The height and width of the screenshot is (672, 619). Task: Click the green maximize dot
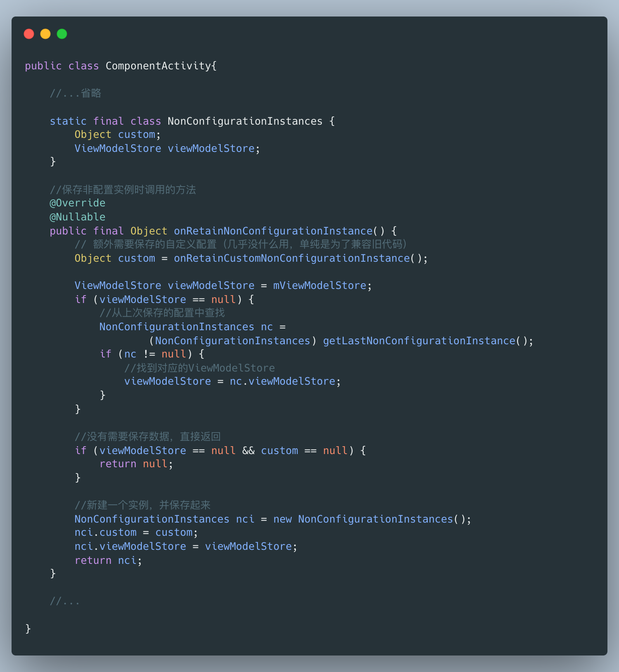62,34
